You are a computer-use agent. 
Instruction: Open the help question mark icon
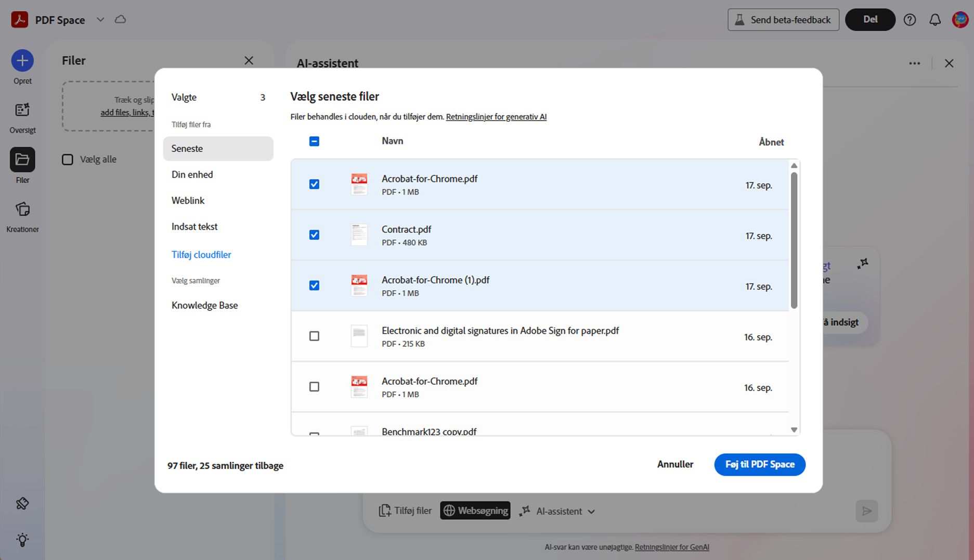(910, 20)
